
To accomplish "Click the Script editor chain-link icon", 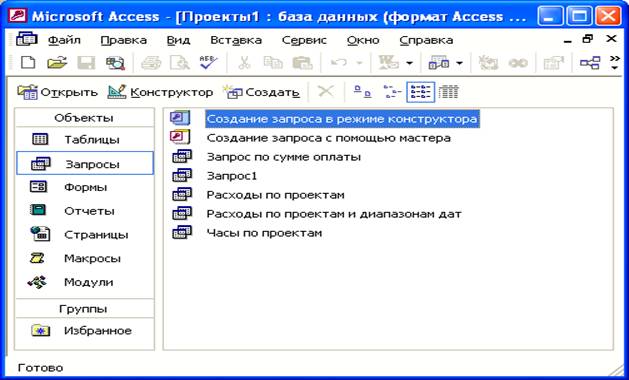I will 518,63.
